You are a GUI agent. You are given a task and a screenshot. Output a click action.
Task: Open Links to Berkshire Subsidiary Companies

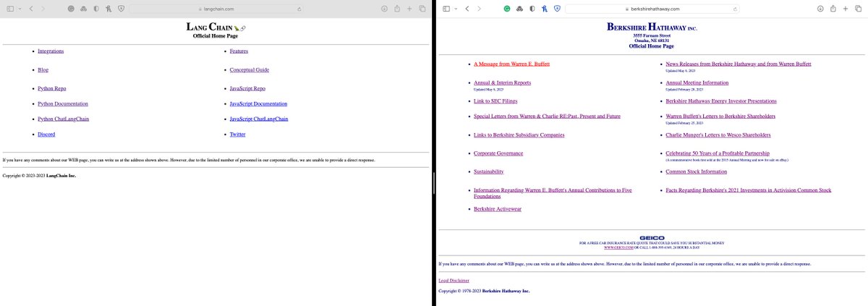(x=519, y=135)
